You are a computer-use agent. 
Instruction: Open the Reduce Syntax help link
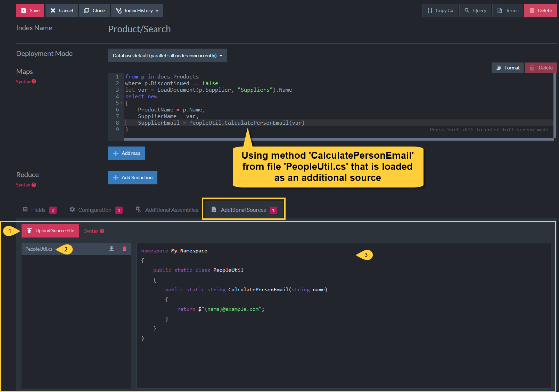point(26,185)
